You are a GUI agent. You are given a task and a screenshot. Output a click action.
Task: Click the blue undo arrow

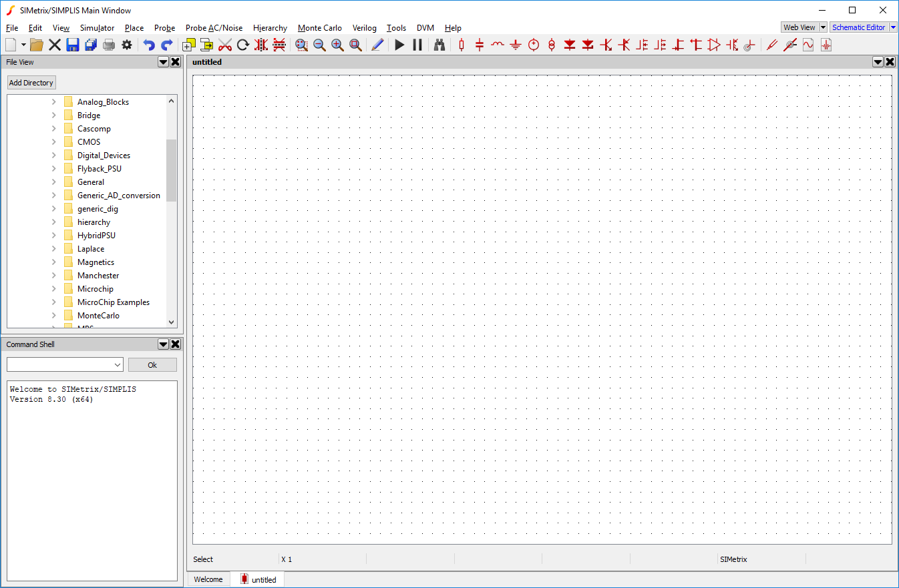click(149, 45)
